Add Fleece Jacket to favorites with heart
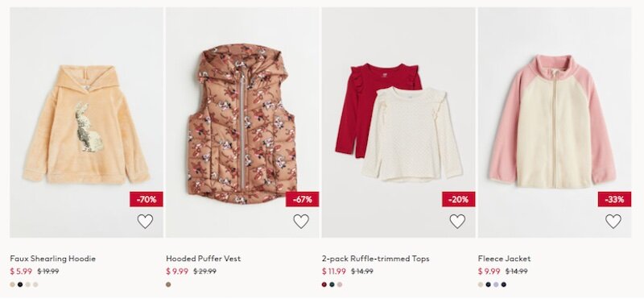The image size is (644, 299). click(613, 222)
